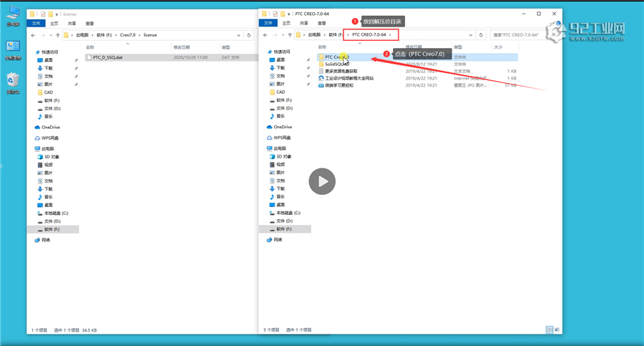
Task: Open 文件 menu in PTC CREO-7.0-64 window
Action: pyautogui.click(x=268, y=23)
